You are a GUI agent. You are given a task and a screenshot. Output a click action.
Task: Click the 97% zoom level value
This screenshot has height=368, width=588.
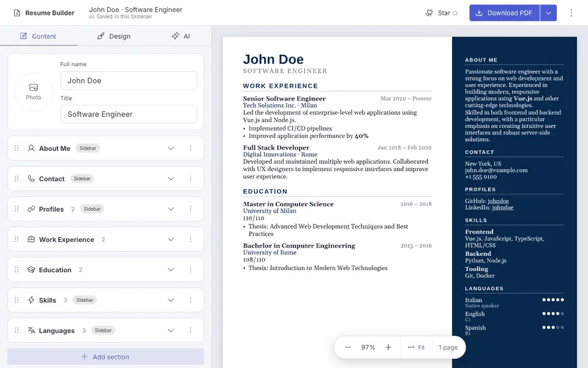[368, 347]
